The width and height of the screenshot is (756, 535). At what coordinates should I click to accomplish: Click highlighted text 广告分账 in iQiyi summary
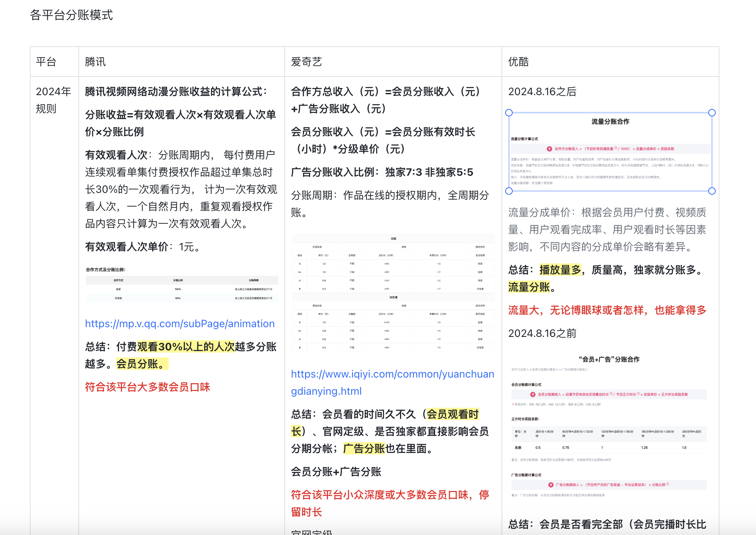point(364,448)
